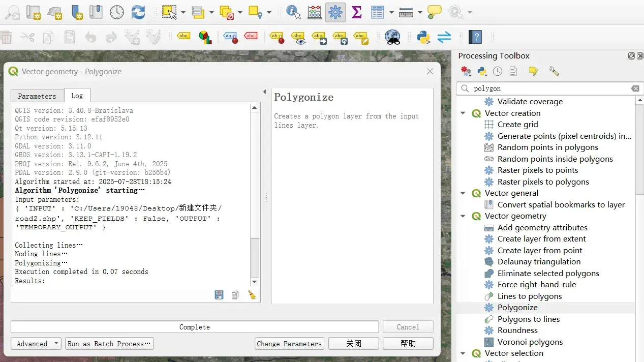Viewport: 644px width, 362px height.
Task: Click the Refresh map icon
Action: click(x=138, y=12)
